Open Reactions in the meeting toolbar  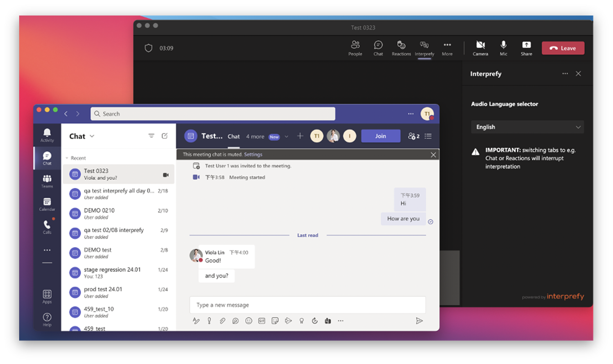tap(401, 48)
